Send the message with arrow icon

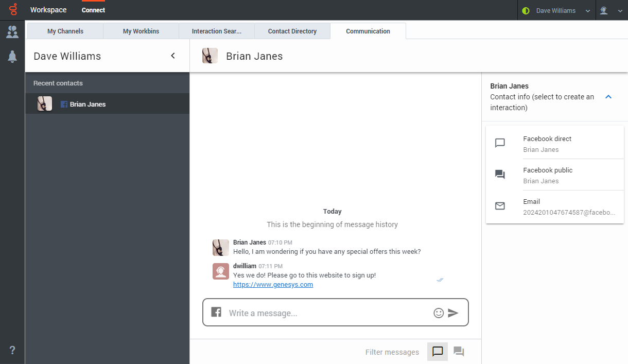pyautogui.click(x=453, y=313)
